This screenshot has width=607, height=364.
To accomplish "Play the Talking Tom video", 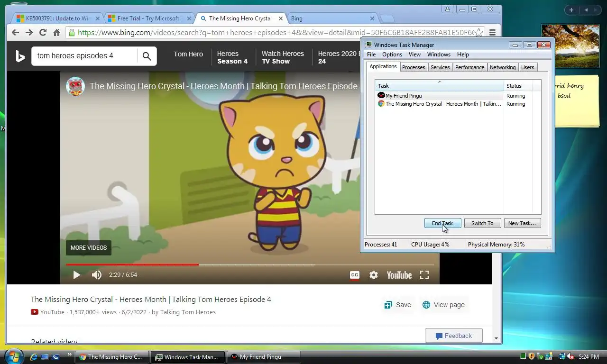I will pos(76,275).
